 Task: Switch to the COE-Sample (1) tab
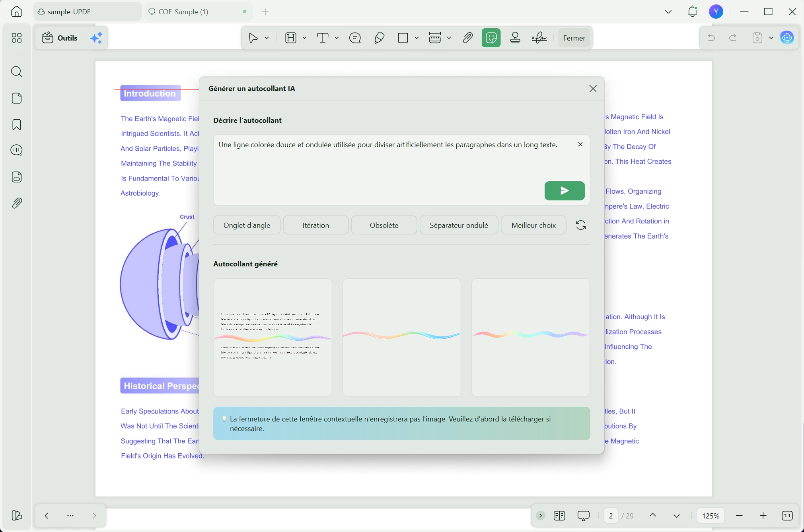[x=183, y=12]
